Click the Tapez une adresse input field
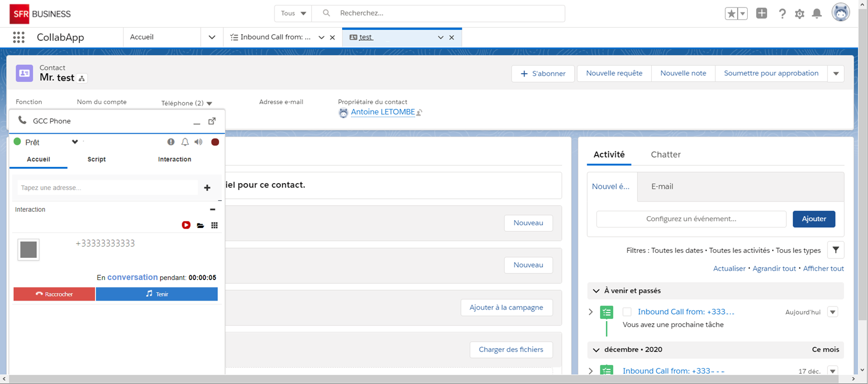Viewport: 868px width, 384px height. click(x=107, y=188)
